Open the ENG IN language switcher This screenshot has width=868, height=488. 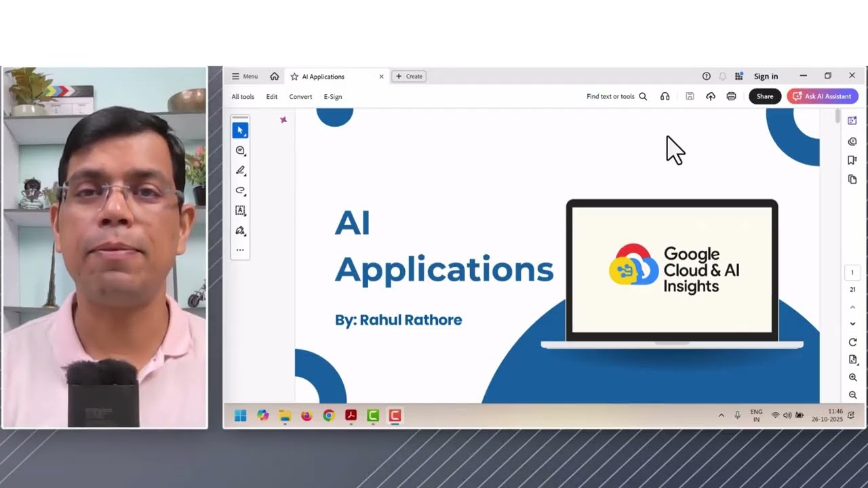coord(756,415)
